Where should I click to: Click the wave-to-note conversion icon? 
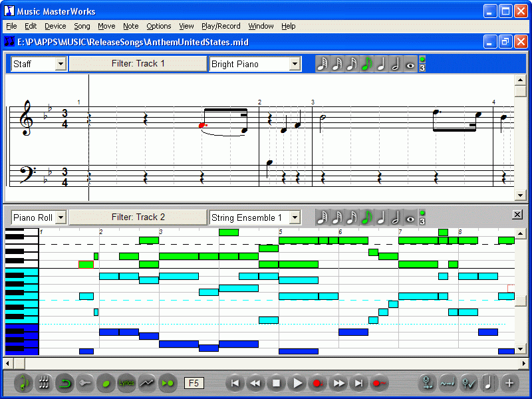click(448, 384)
